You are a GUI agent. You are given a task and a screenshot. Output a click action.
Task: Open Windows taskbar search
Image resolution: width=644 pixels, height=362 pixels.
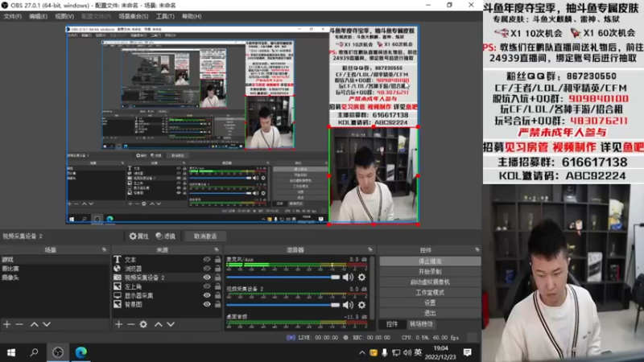point(34,352)
